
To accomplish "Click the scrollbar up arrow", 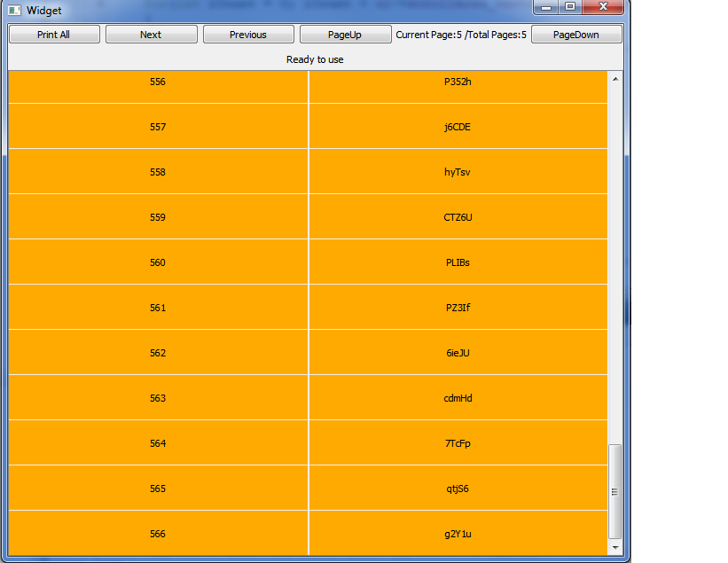I will (615, 78).
